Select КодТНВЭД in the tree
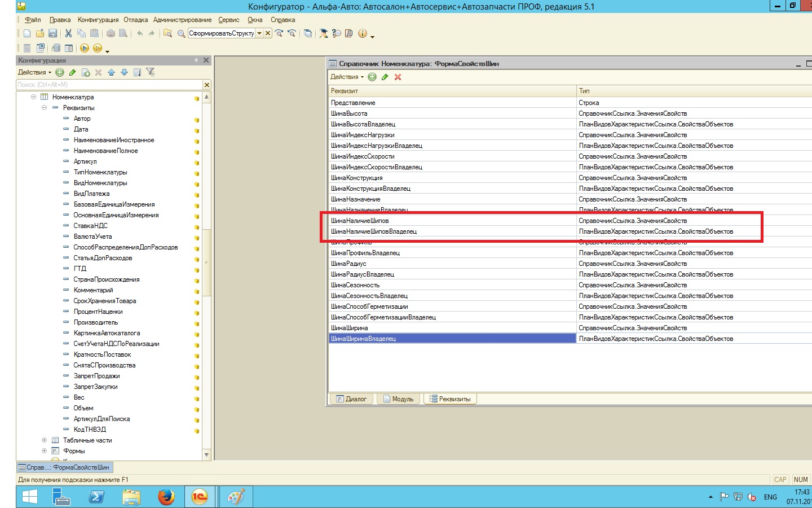Viewport: 812px width, 508px height. point(90,430)
